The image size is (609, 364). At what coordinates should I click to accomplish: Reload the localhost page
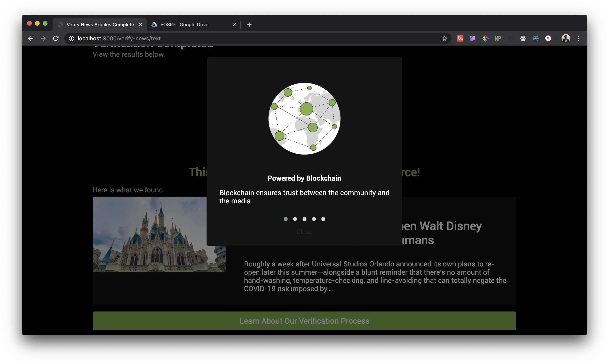click(56, 39)
